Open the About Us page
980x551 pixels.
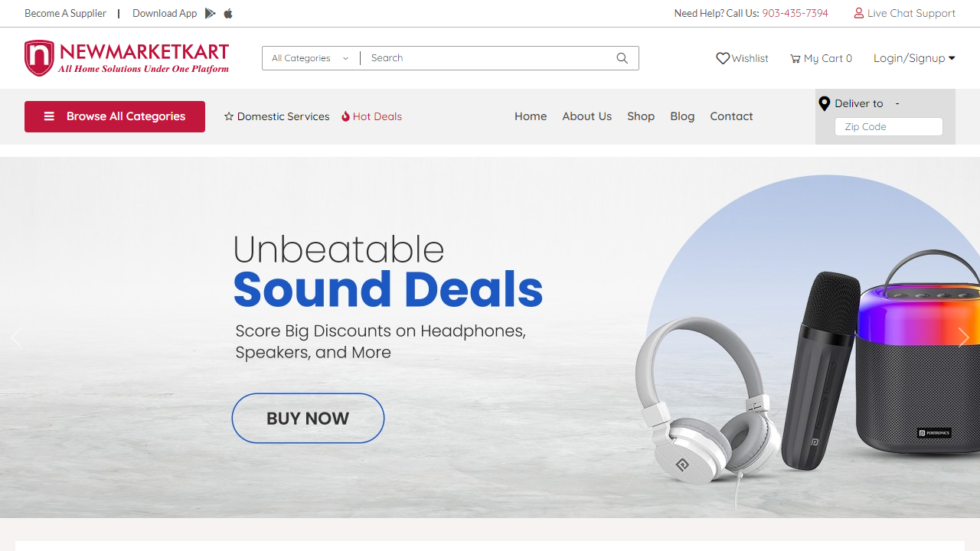[x=587, y=116]
